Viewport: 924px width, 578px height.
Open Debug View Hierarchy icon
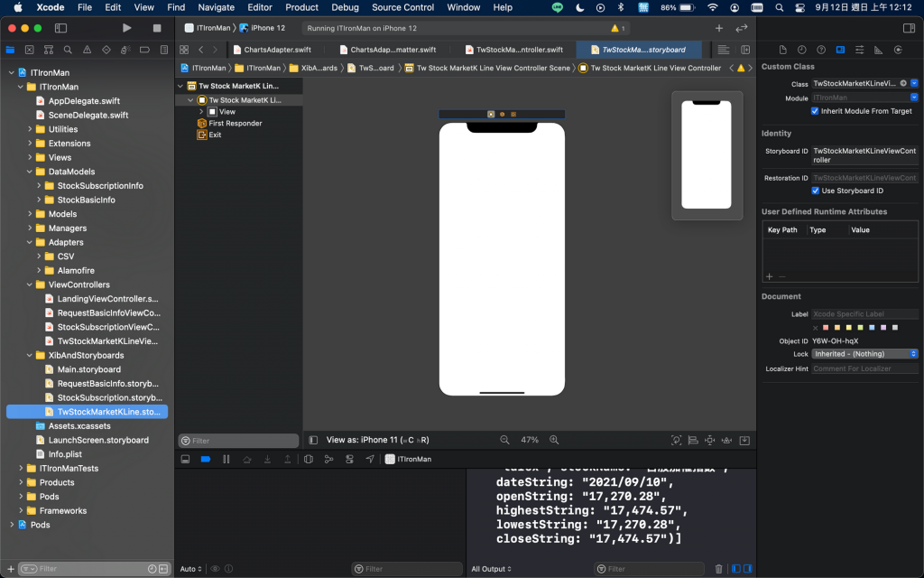click(x=309, y=459)
